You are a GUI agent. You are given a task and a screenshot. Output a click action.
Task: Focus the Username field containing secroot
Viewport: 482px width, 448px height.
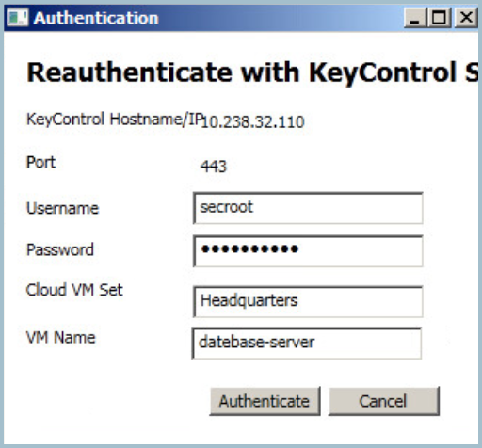pos(308,208)
